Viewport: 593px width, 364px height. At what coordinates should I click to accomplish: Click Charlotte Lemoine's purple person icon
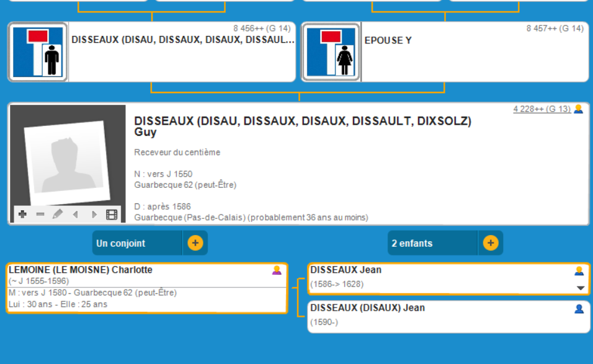(277, 270)
